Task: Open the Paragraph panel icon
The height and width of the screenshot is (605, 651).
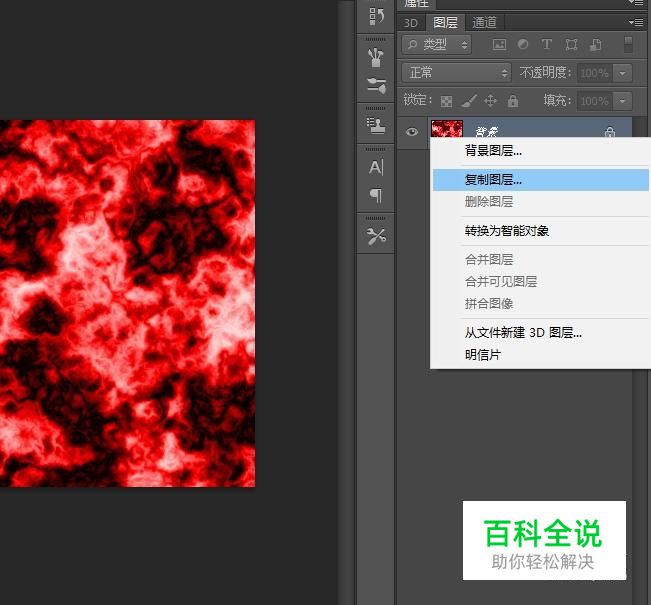Action: coord(376,195)
